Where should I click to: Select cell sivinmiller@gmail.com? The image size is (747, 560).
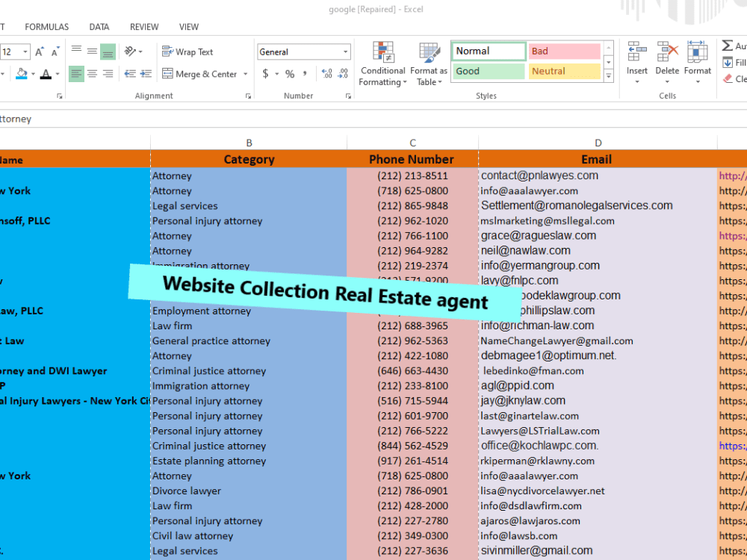pyautogui.click(x=598, y=551)
